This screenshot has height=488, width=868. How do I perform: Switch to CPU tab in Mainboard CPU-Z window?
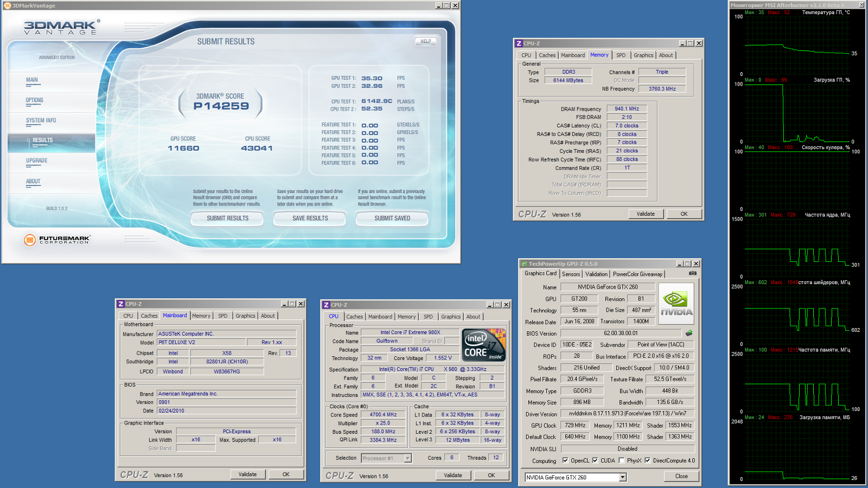click(x=128, y=316)
